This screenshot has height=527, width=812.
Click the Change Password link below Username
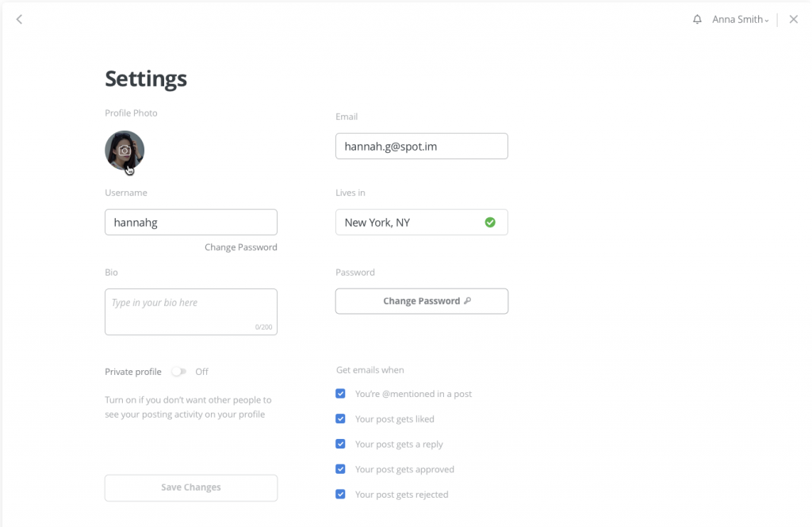point(240,247)
